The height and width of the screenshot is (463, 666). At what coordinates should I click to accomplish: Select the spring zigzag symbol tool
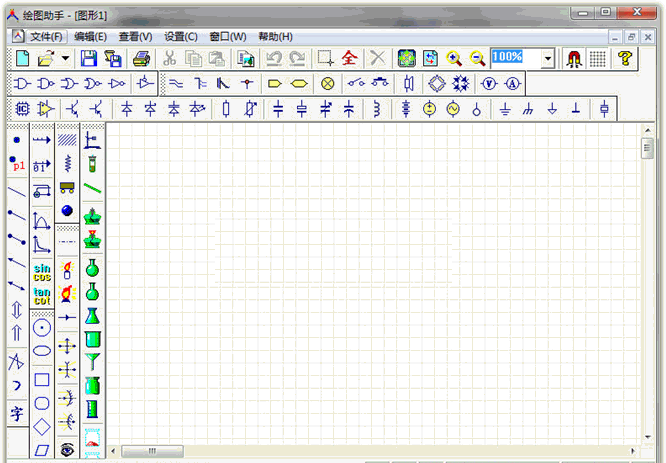[x=67, y=162]
